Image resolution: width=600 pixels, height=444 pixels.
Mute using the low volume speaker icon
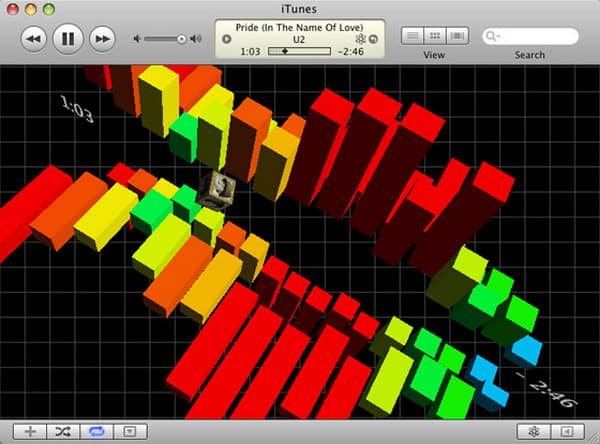(137, 39)
